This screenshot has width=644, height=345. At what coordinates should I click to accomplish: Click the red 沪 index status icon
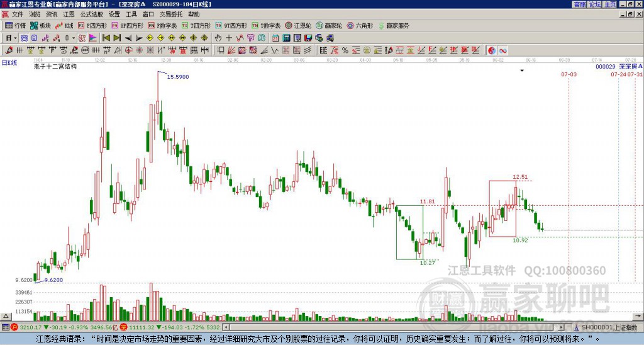(x=15, y=327)
